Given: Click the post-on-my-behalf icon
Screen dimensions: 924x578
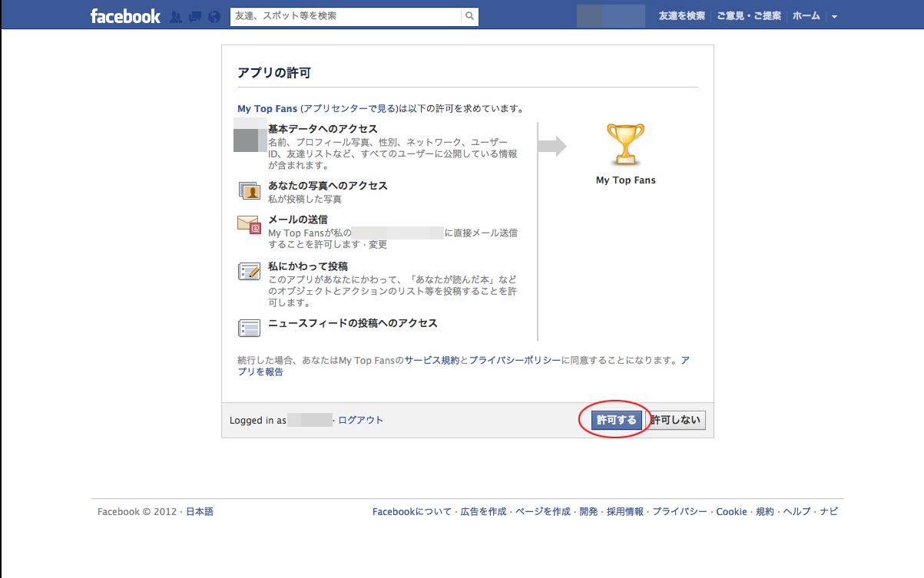Looking at the screenshot, I should [x=249, y=271].
